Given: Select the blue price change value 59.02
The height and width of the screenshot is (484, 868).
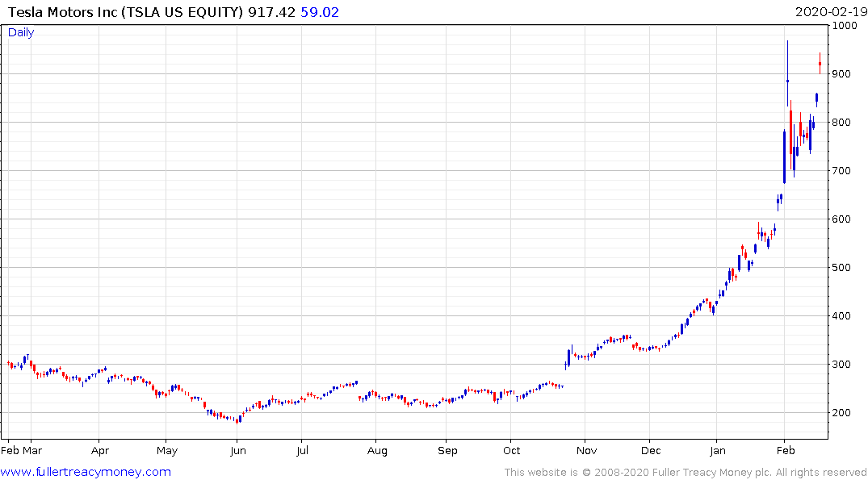Looking at the screenshot, I should pos(320,12).
